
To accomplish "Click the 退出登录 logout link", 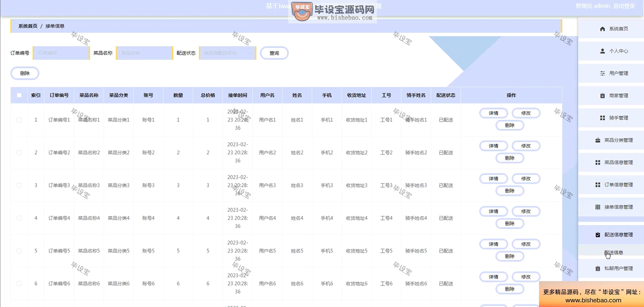I will (x=624, y=6).
